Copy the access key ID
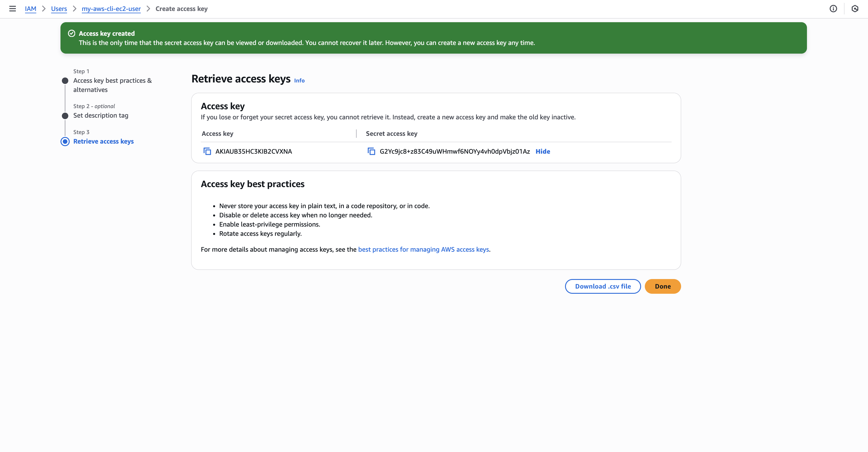The image size is (868, 452). click(207, 151)
